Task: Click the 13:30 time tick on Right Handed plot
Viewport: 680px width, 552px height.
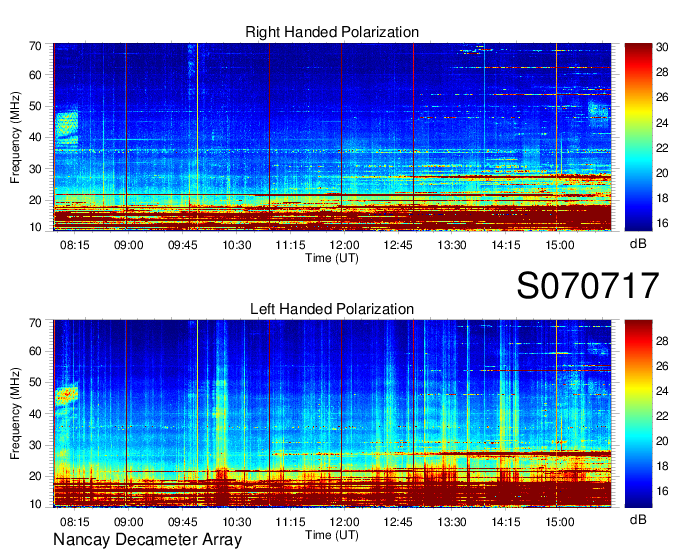Action: pos(451,245)
